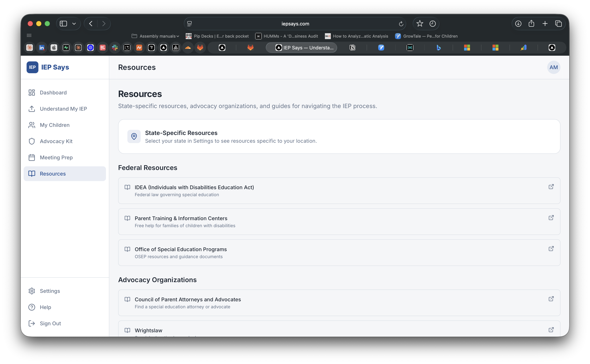Open the Office of Special Education Programs link
Viewport: 590px width, 364px height.
[181, 249]
